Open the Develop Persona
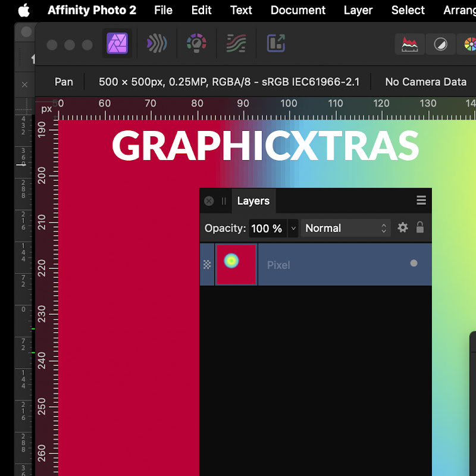This screenshot has height=476, width=476. click(196, 43)
